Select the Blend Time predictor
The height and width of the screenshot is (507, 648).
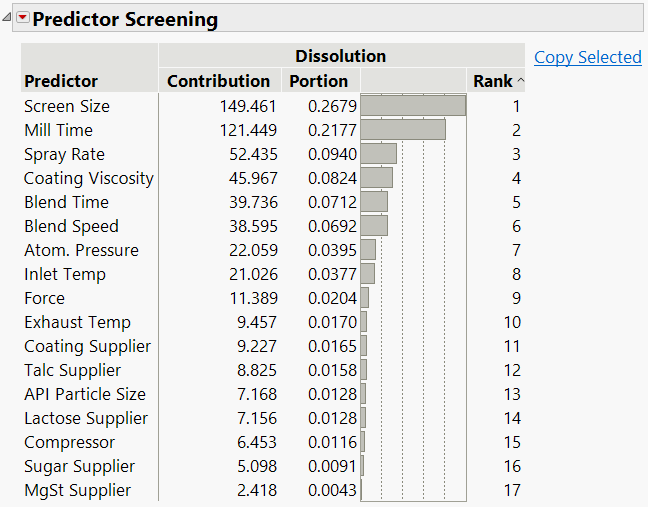click(x=64, y=202)
